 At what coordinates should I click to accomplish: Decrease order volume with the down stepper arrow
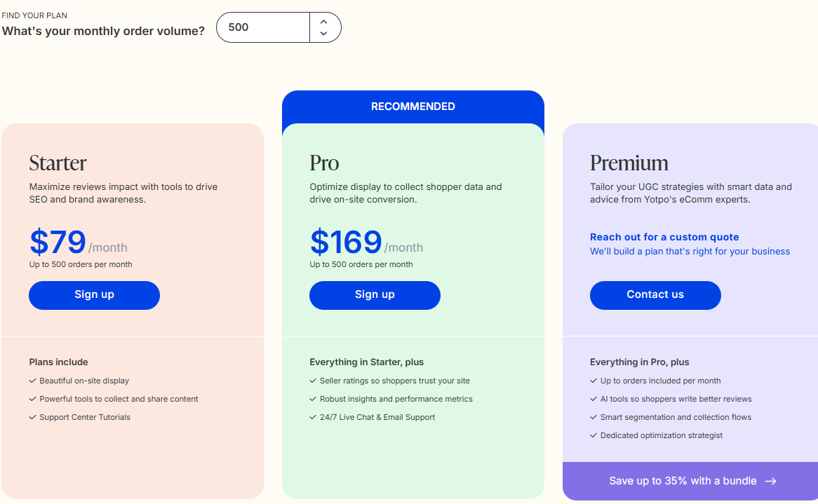(323, 33)
